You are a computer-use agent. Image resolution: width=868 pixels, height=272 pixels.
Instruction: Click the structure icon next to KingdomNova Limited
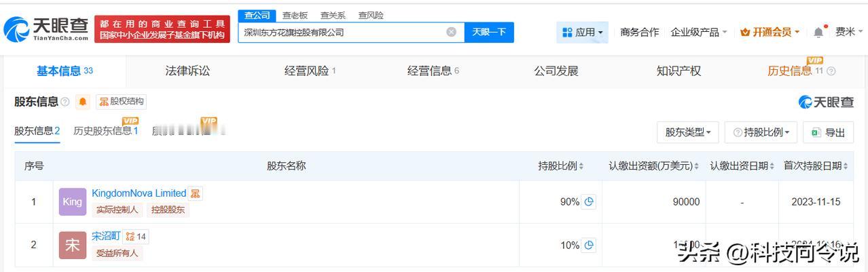[195, 193]
